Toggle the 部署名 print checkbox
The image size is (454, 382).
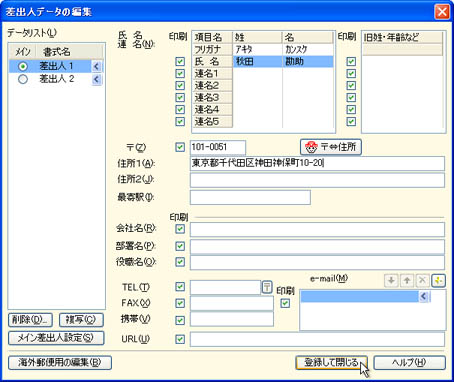click(180, 246)
